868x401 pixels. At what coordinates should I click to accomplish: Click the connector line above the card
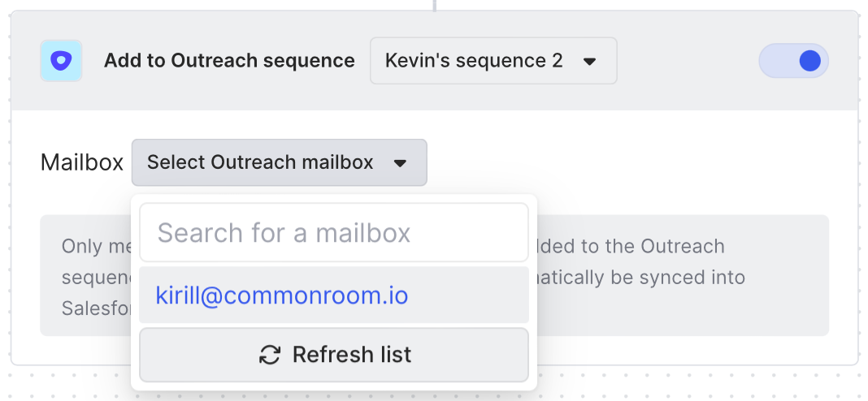pos(435,5)
